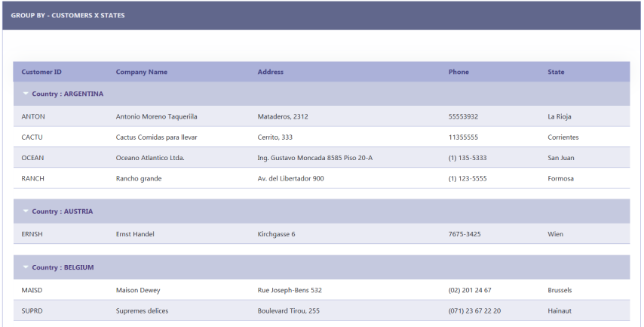Click phone number (02) 201 24 67
Viewport: 644px width, 327px height.
pyautogui.click(x=469, y=290)
